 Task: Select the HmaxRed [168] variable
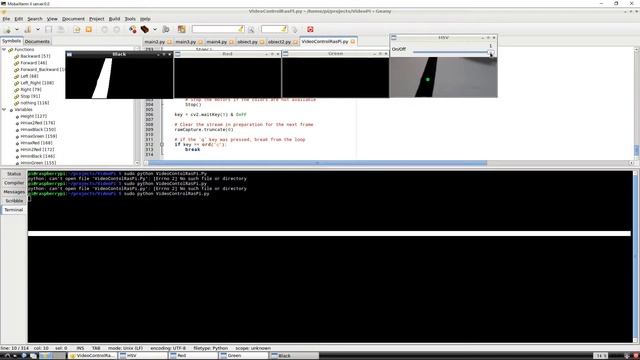click(x=36, y=143)
